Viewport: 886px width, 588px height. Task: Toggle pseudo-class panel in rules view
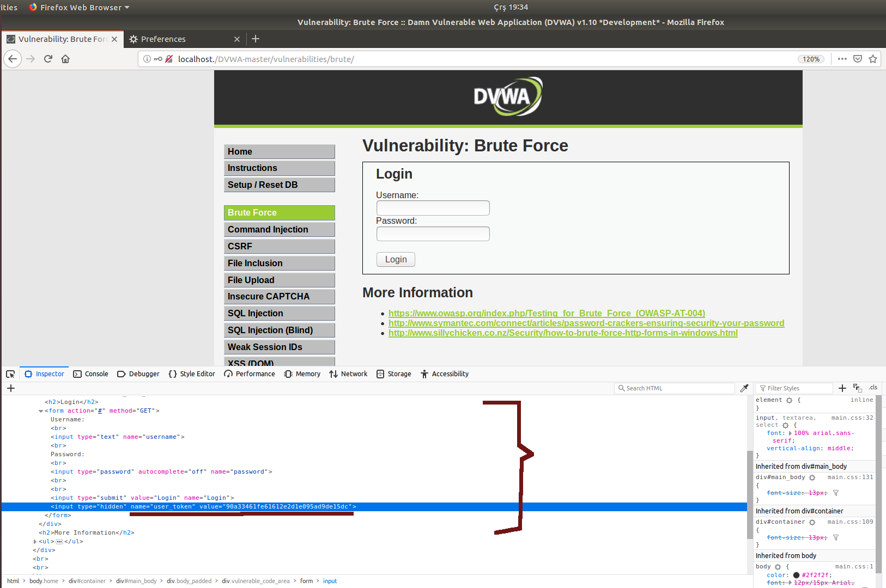tap(858, 388)
